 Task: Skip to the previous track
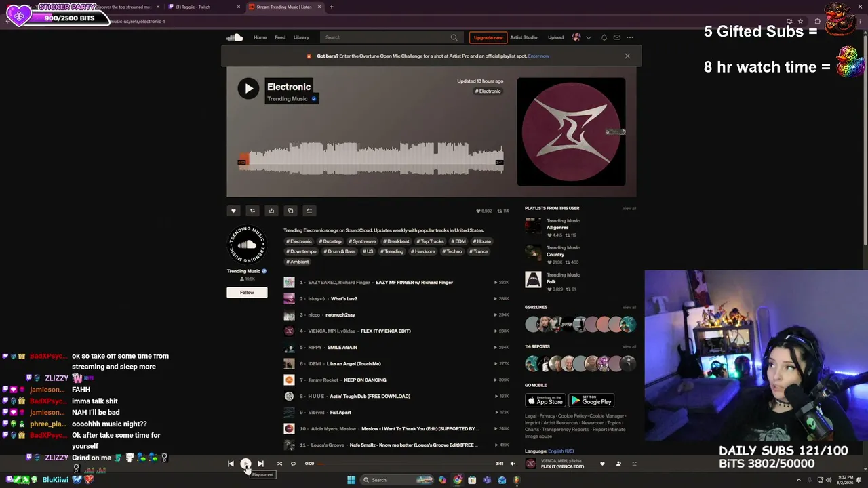(x=231, y=464)
